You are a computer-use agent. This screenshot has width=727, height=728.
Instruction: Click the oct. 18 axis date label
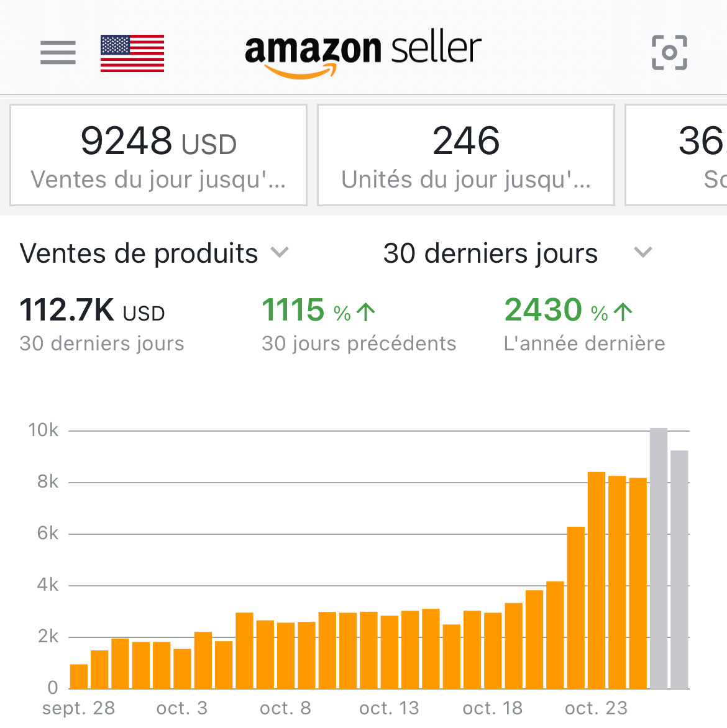click(493, 708)
